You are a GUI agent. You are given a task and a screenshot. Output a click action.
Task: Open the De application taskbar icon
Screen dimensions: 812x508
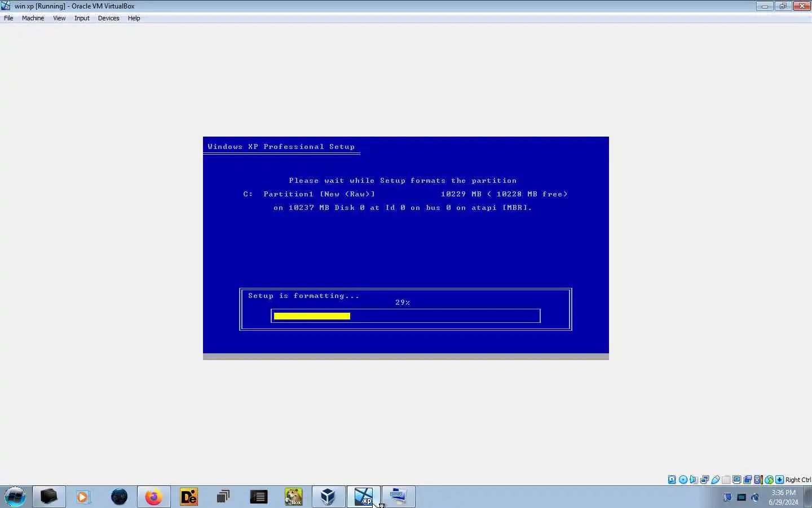coord(189,497)
